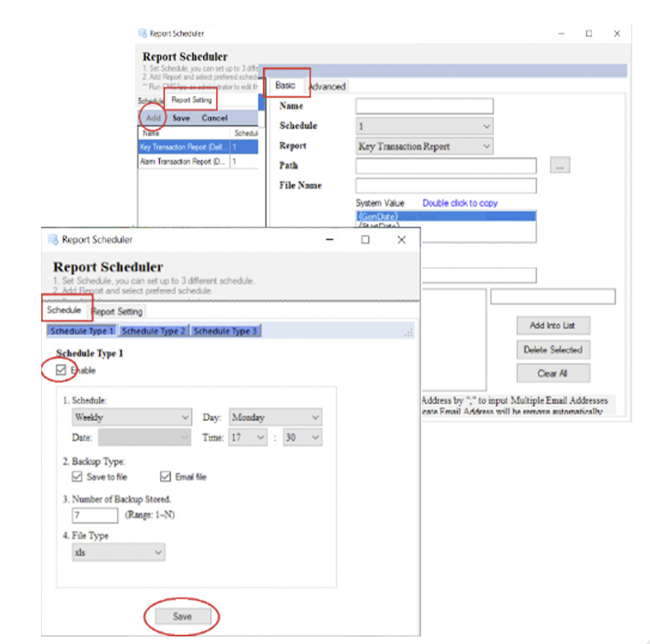Toggle the Email file checkbox
The height and width of the screenshot is (644, 650).
click(x=165, y=476)
